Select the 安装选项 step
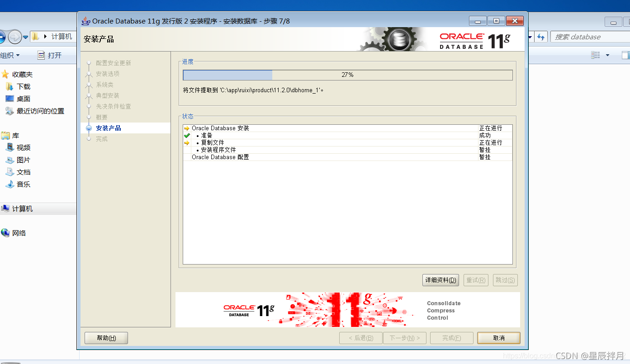Image resolution: width=630 pixels, height=364 pixels. pyautogui.click(x=108, y=74)
